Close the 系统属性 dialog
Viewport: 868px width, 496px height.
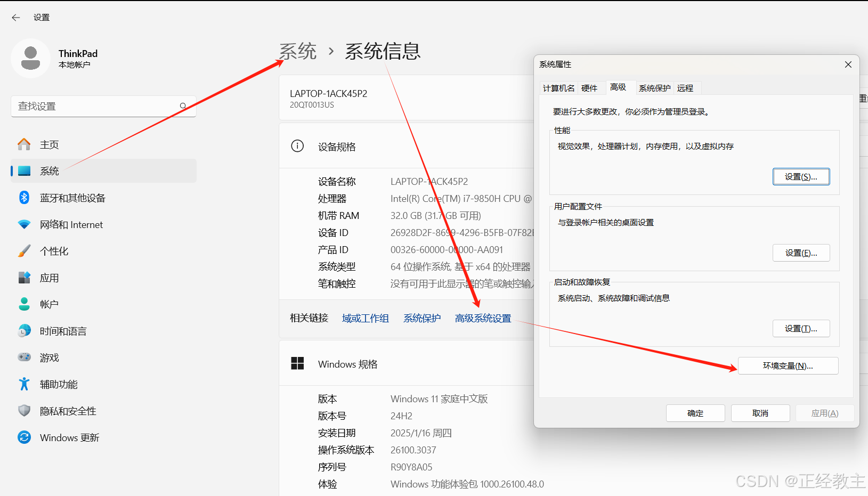[848, 64]
